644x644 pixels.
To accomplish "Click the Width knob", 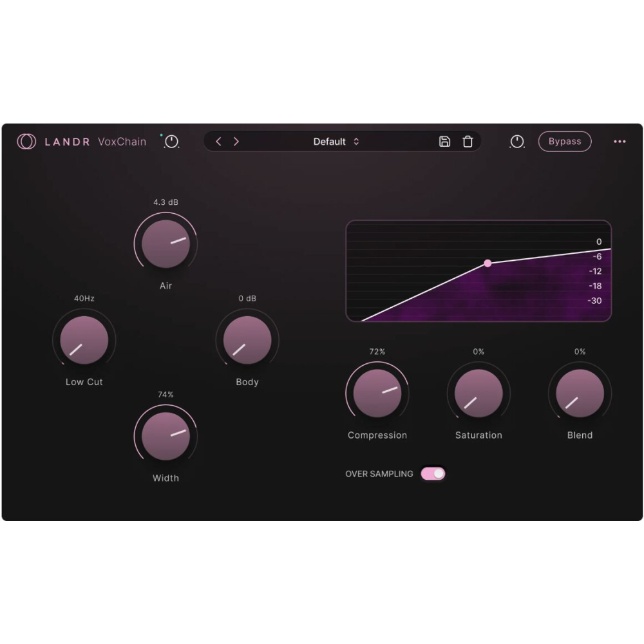I will (166, 436).
